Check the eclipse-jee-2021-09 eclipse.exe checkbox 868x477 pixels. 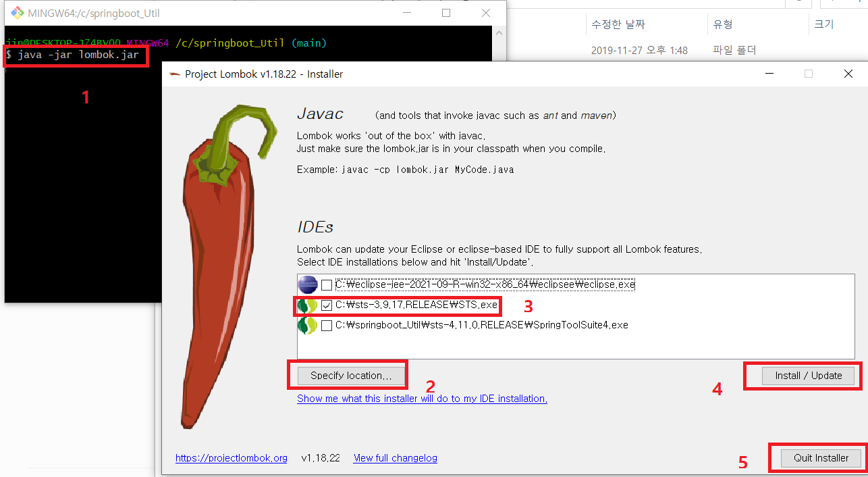[327, 285]
